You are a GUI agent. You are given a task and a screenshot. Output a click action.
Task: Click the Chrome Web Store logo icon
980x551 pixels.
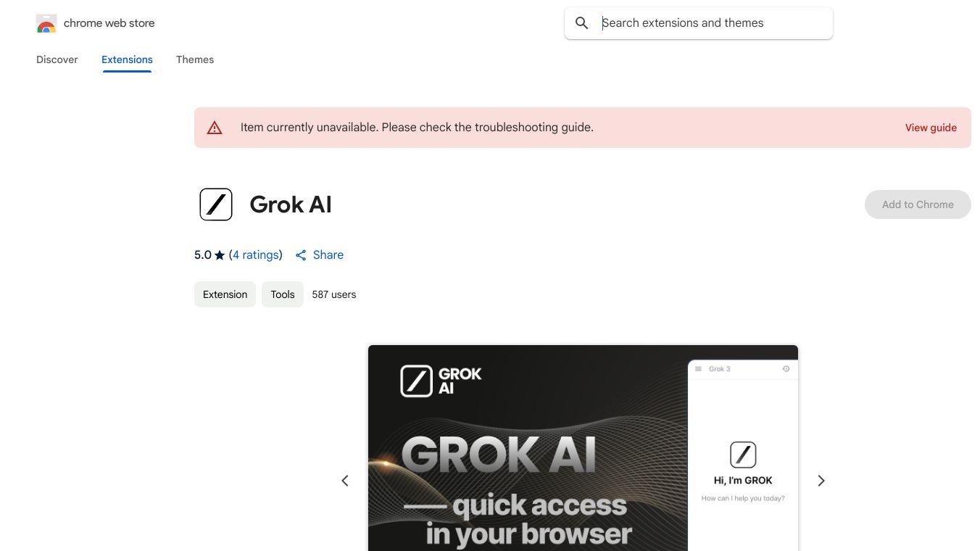click(x=46, y=23)
